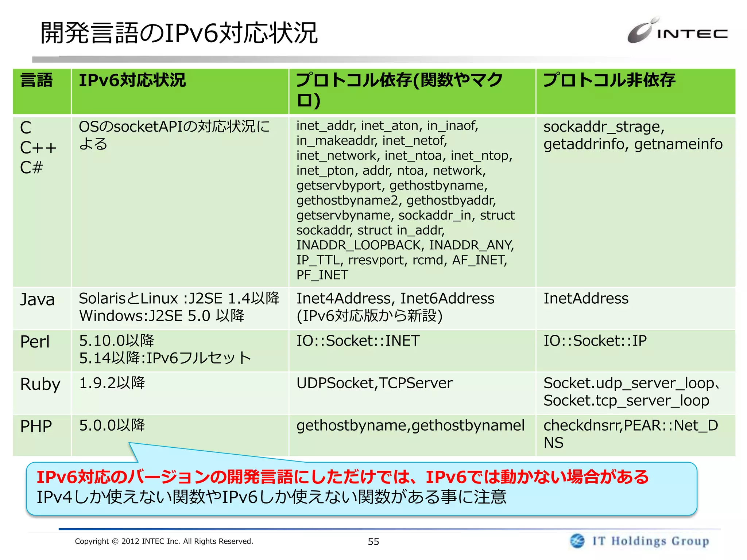Select the Java language cell
747x560 pixels.
pos(42,308)
